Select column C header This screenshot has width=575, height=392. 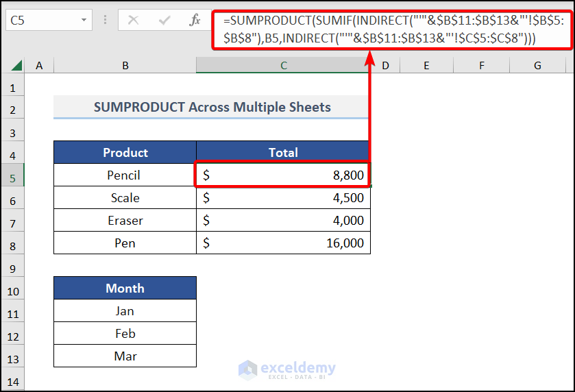283,65
